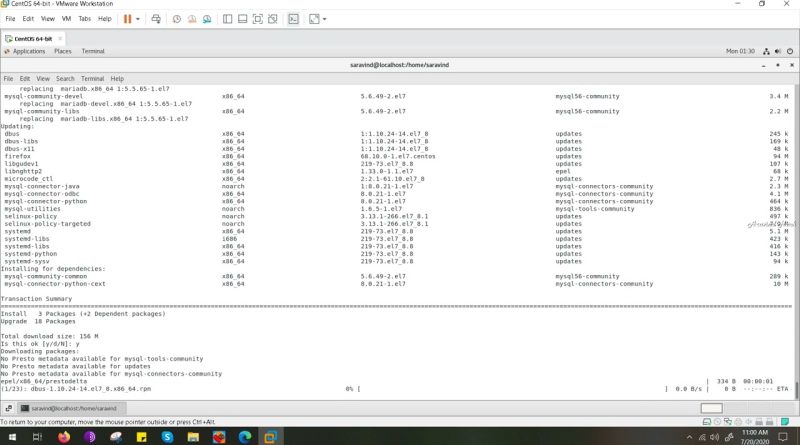Image resolution: width=800 pixels, height=445 pixels.
Task: Click VMware network adapter status icon
Action: coord(728,422)
